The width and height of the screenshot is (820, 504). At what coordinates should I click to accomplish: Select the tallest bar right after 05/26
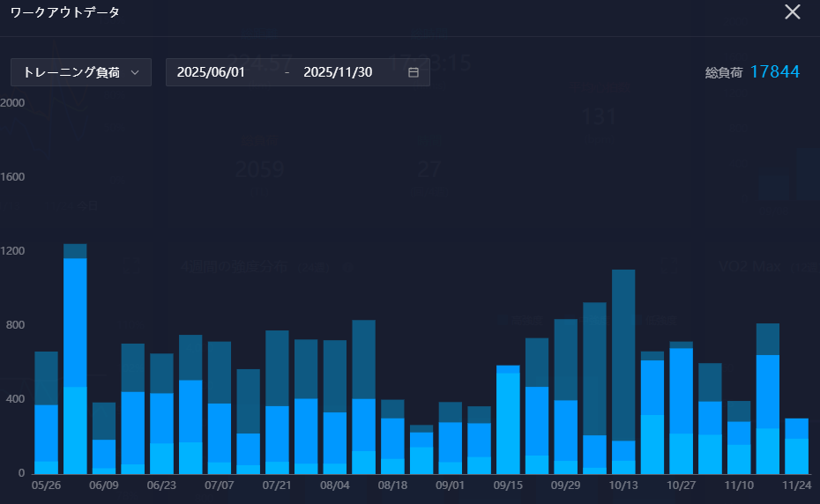(x=75, y=361)
